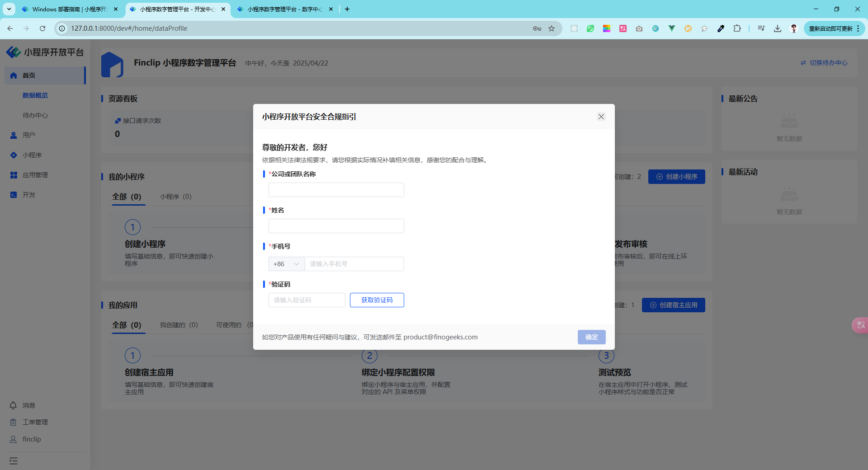The height and width of the screenshot is (470, 868).
Task: Click the phone number input field
Action: point(354,264)
